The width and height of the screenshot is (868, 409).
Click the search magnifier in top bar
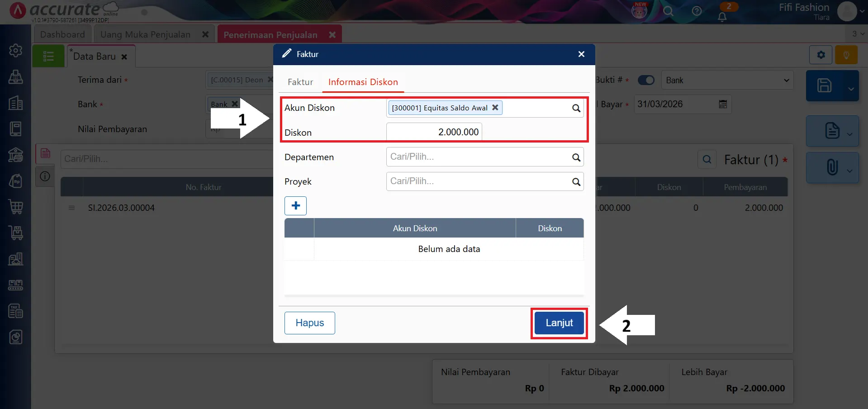[x=668, y=11]
